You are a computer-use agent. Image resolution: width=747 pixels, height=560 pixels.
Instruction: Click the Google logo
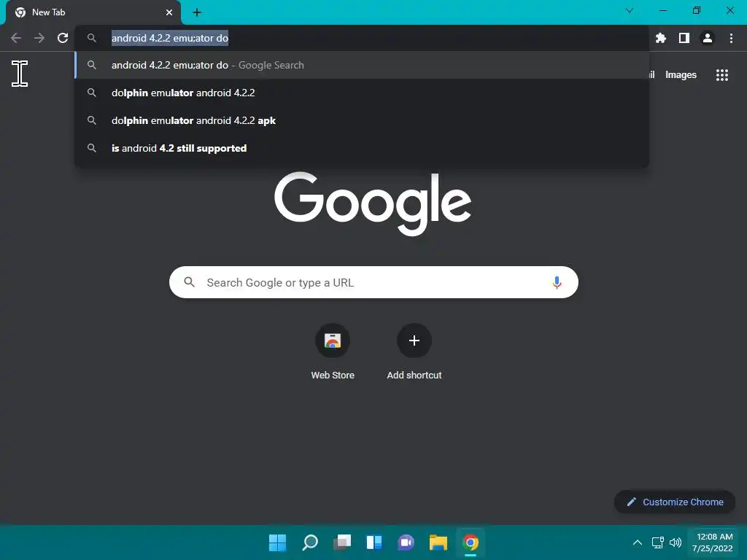[x=373, y=203]
